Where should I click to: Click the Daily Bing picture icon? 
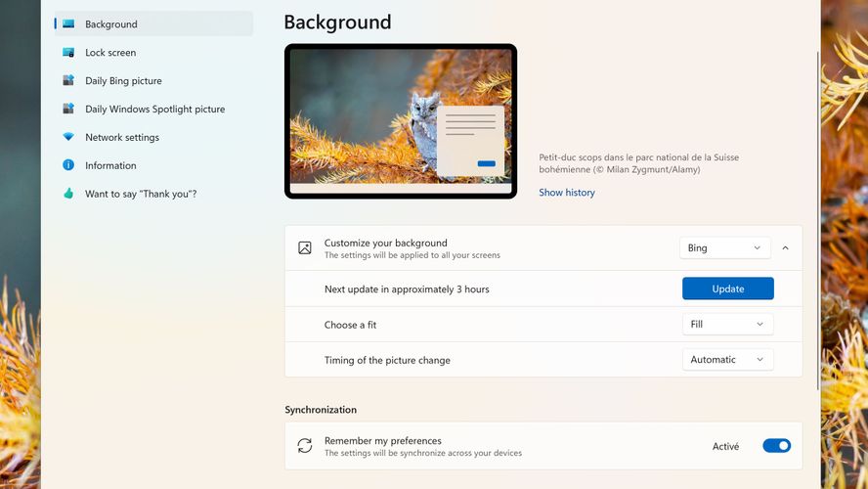pyautogui.click(x=68, y=81)
